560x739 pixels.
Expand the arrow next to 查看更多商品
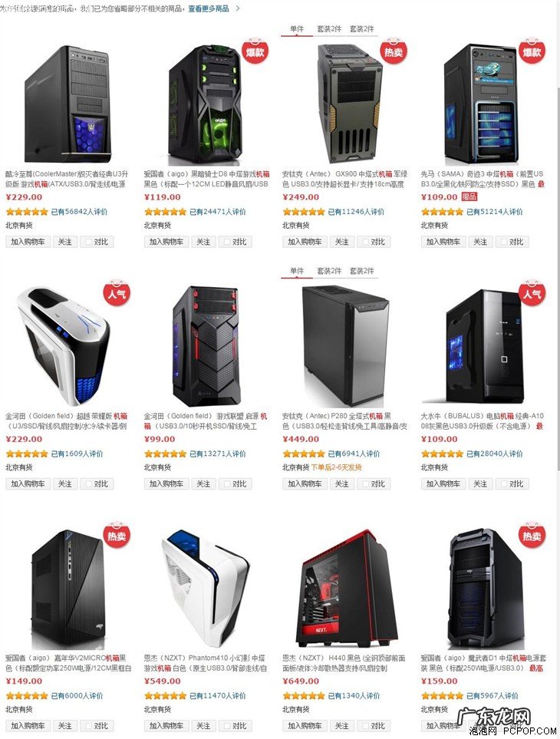pyautogui.click(x=237, y=8)
